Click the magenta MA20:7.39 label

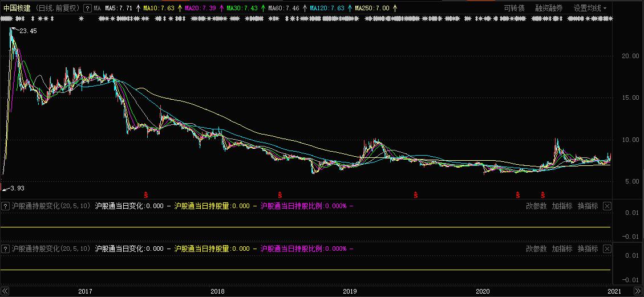(201, 8)
